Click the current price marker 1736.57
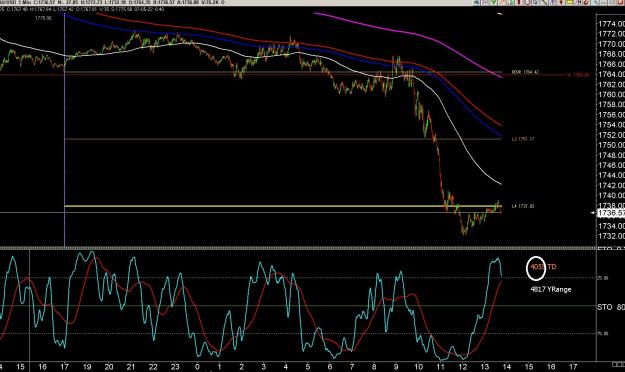Image resolution: width=625 pixels, height=372 pixels. 611,213
